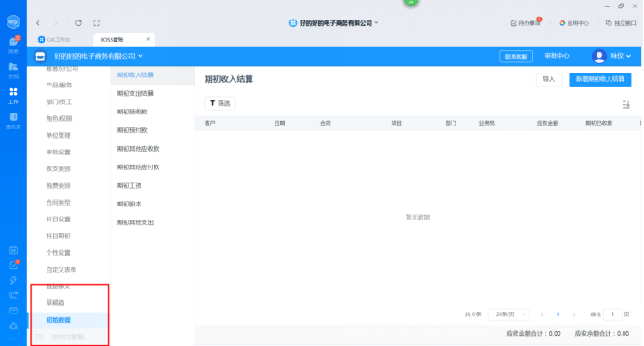644x346 pixels.
Task: Switch to the OA工作台 tab
Action: click(x=54, y=40)
